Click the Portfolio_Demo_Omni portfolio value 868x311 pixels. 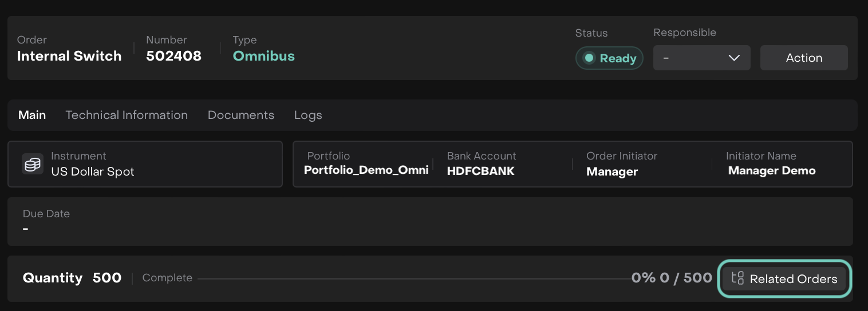pyautogui.click(x=366, y=170)
